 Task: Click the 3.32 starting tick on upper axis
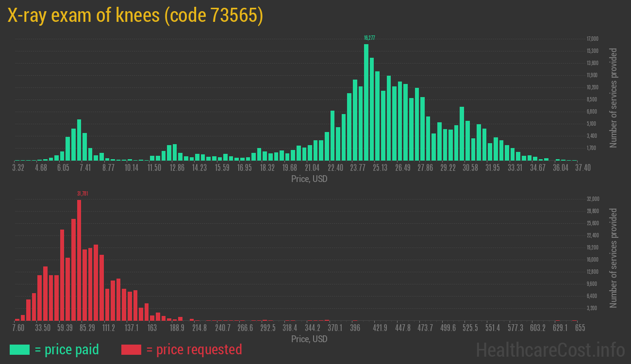tap(18, 168)
